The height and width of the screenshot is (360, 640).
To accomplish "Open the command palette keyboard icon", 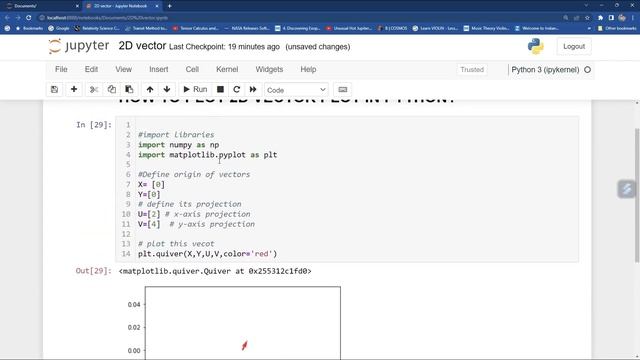I will coord(343,89).
